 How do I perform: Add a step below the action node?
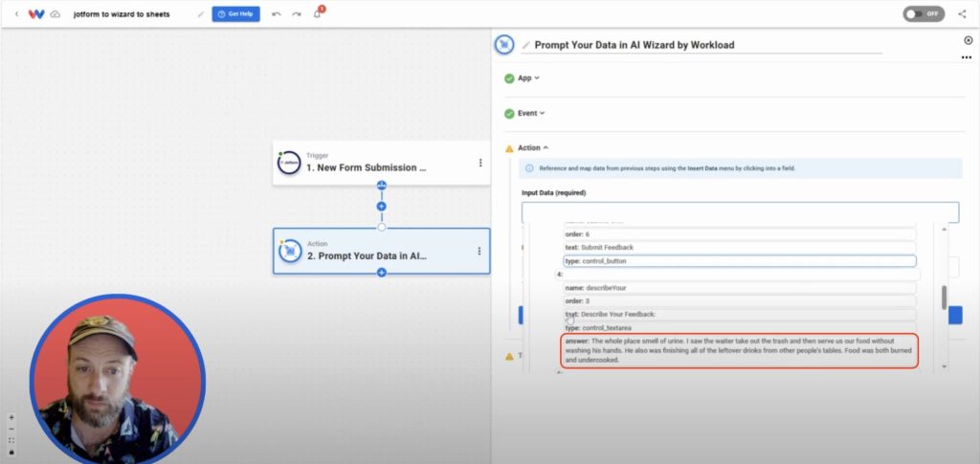tap(381, 273)
